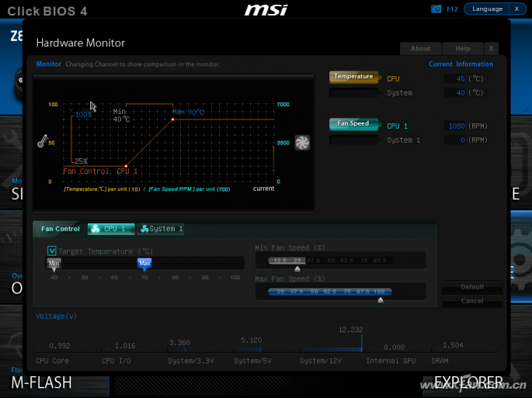Switch to the CPU 1 fan tab
This screenshot has width=532, height=398.
111,229
